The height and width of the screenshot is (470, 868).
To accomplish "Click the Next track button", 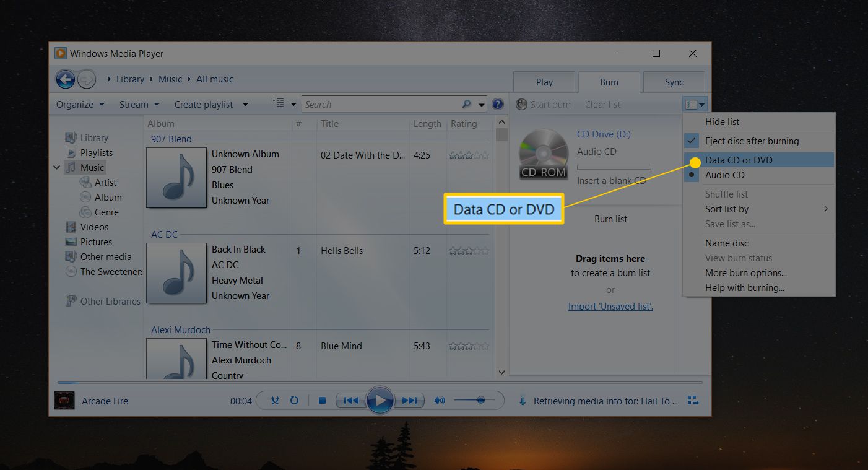I will [x=409, y=401].
